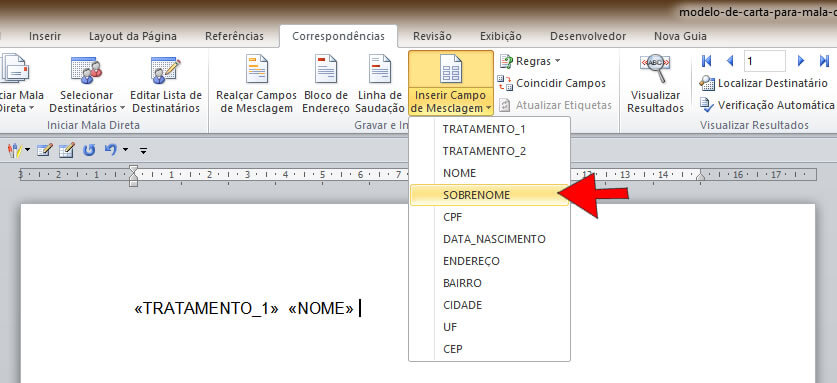Screen dimensions: 837x383
Task: Click Localizar Destinatário
Action: [x=764, y=83]
